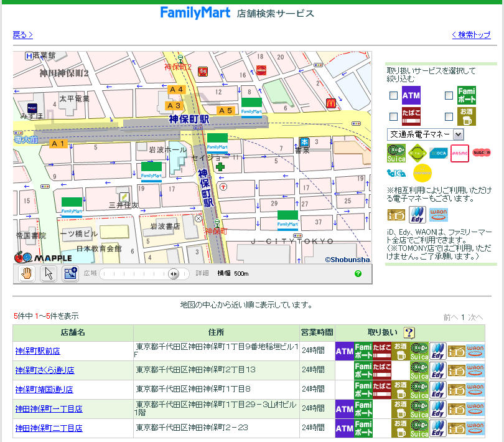The image size is (504, 442).
Task: Click the SUGOCA logo in the filter panel
Action: [481, 152]
